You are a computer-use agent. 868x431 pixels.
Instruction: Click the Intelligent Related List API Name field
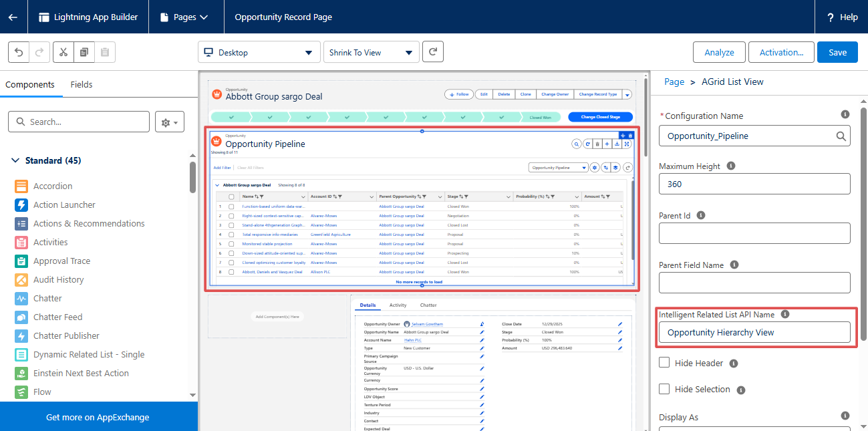coord(754,332)
